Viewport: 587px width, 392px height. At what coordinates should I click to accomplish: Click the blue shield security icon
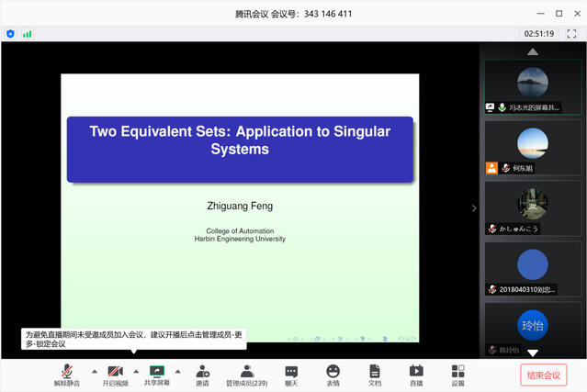[10, 33]
